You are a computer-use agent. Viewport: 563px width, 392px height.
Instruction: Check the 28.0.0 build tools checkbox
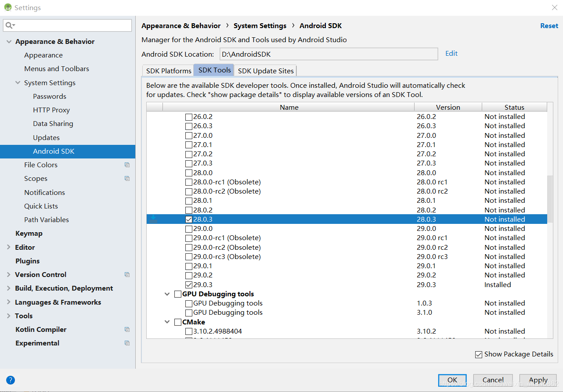tap(189, 173)
